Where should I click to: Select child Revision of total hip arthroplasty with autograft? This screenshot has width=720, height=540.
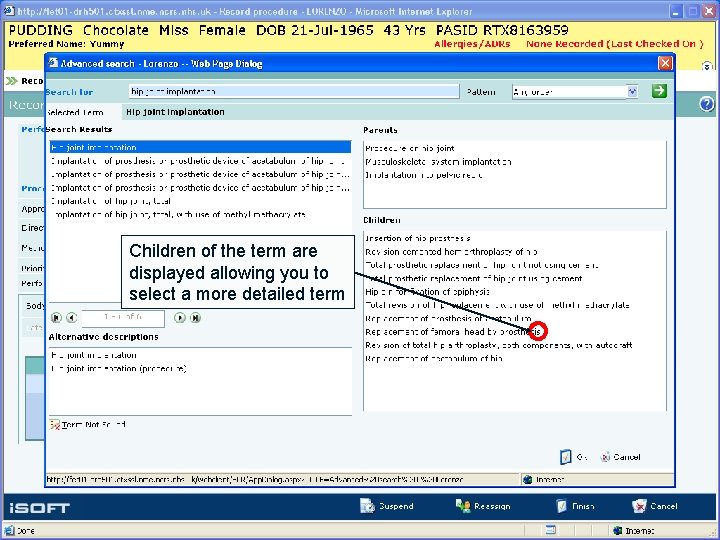pos(499,345)
